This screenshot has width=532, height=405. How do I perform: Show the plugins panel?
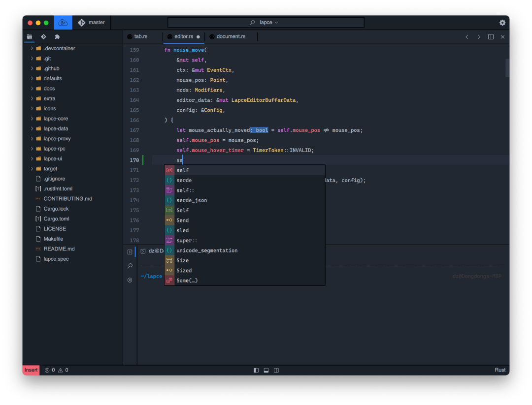57,36
